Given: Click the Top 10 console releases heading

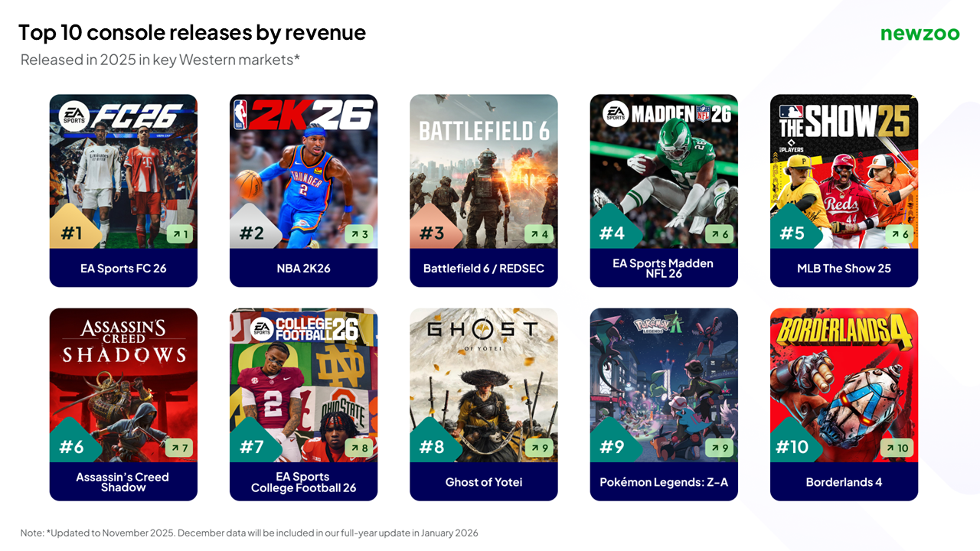Looking at the screenshot, I should click(192, 33).
